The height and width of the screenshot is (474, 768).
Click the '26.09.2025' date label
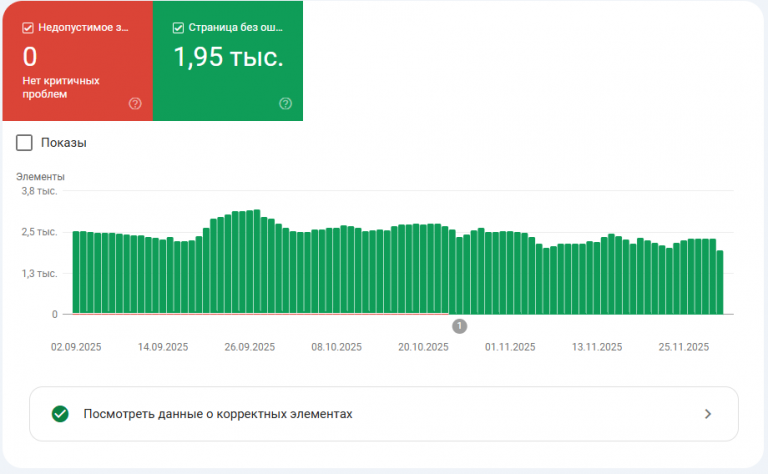pos(250,347)
